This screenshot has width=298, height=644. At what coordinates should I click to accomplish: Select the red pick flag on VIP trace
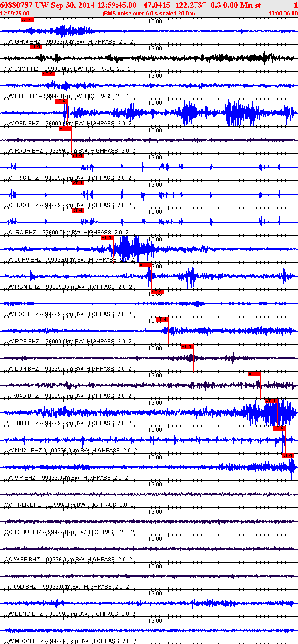[x=288, y=455]
